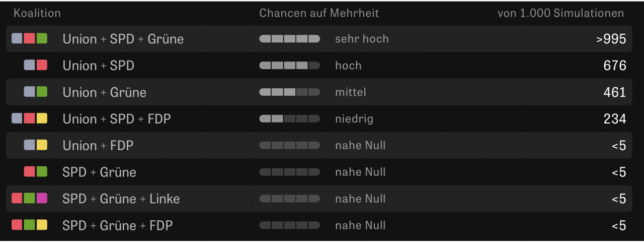Click the 'hoch' chance bar for Union + SPD
644x243 pixels.
point(289,66)
